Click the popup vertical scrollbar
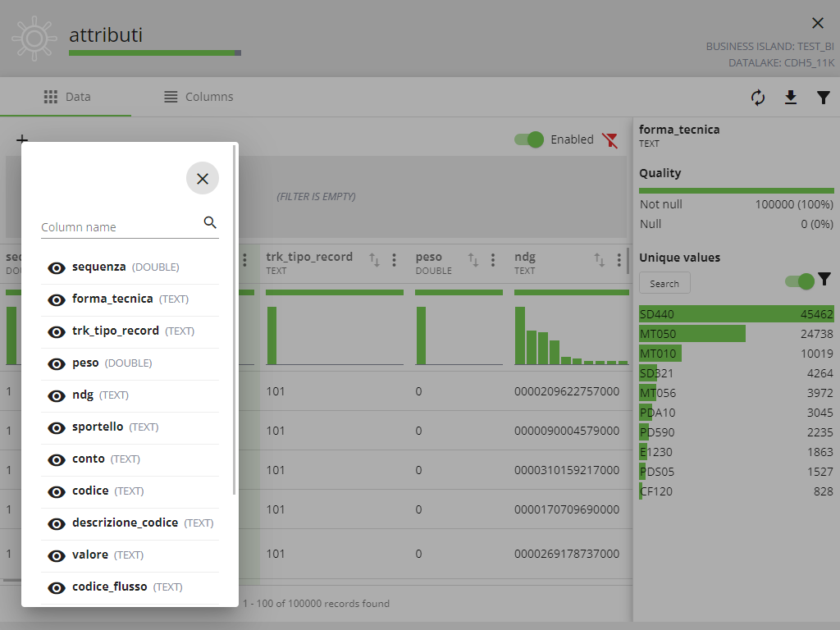This screenshot has width=840, height=630. point(234,320)
